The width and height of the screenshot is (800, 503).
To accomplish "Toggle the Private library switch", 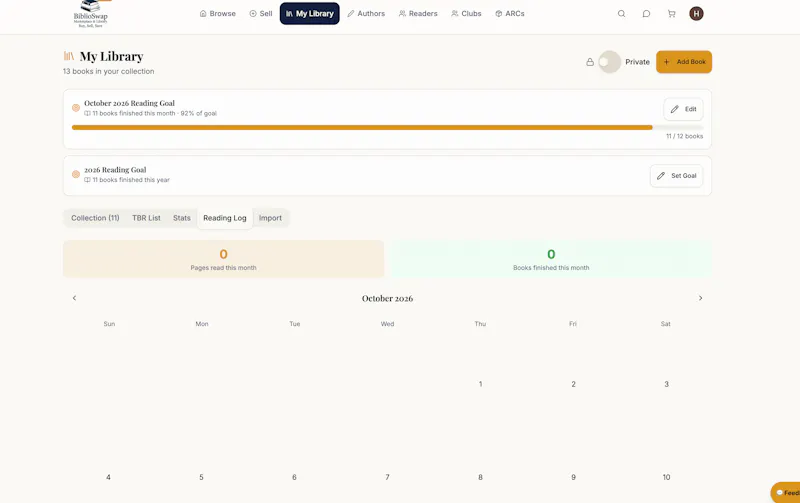I will click(609, 62).
